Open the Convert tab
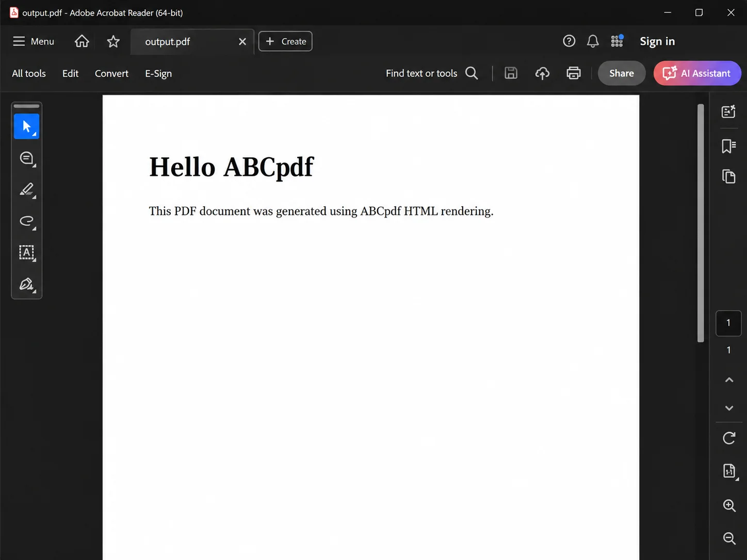The width and height of the screenshot is (747, 560). (111, 73)
